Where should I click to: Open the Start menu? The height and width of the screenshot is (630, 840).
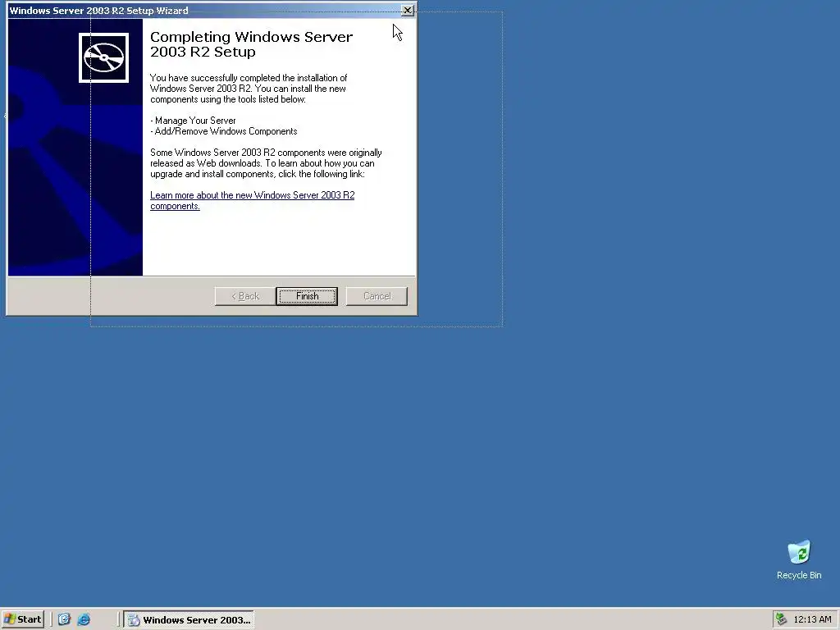click(22, 619)
